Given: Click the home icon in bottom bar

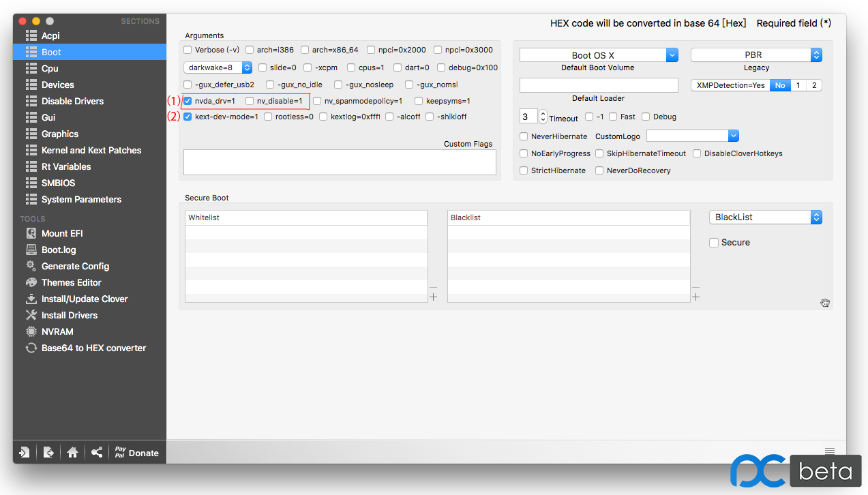Looking at the screenshot, I should click(x=72, y=452).
